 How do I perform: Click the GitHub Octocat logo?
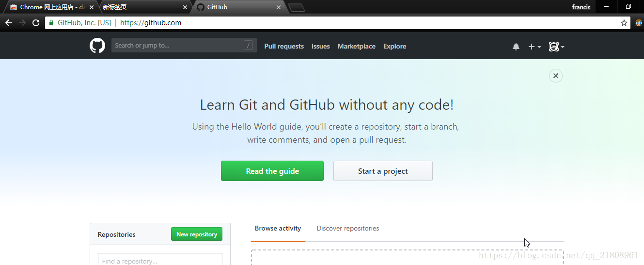(x=97, y=46)
